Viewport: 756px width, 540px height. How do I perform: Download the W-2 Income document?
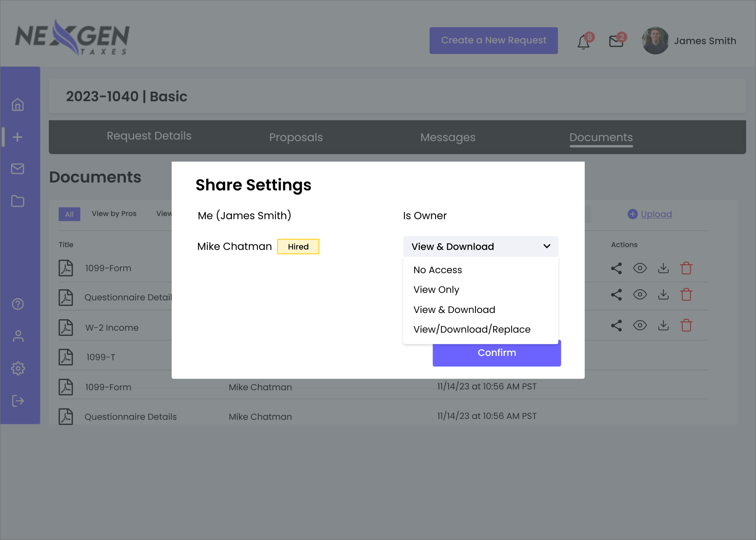pyautogui.click(x=663, y=325)
